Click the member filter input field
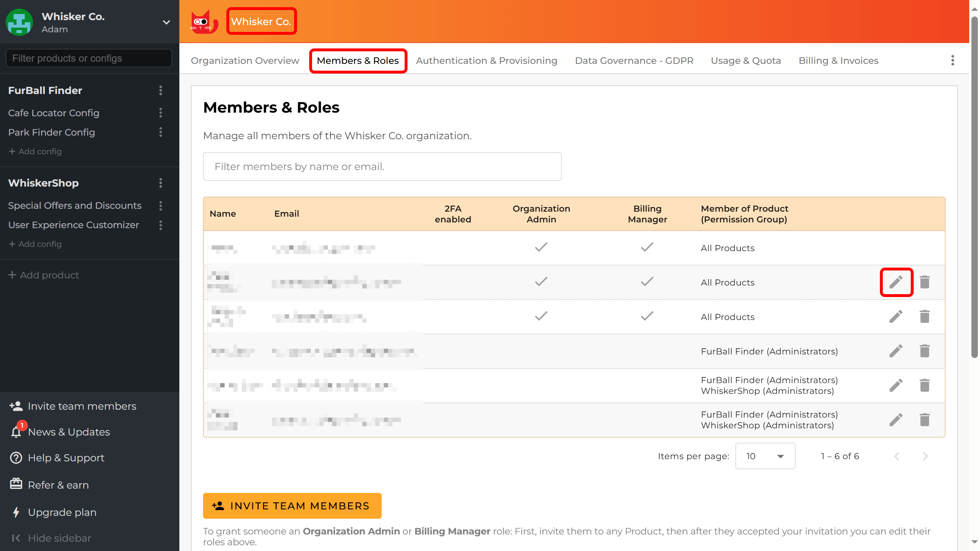This screenshot has width=980, height=551. pyautogui.click(x=382, y=166)
